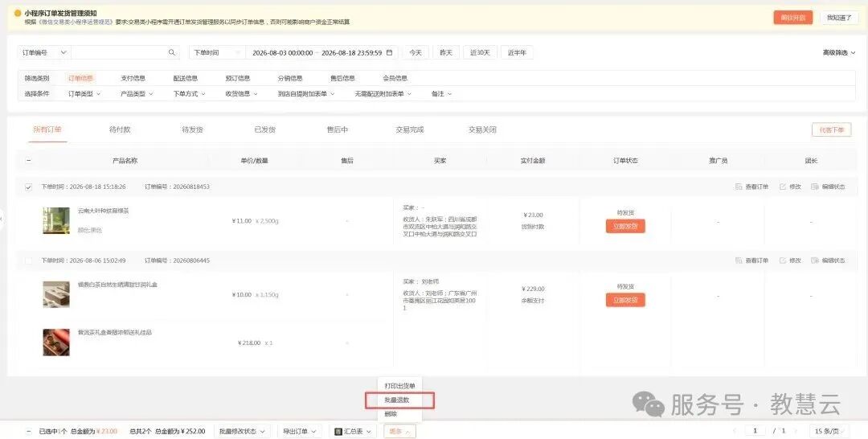Image resolution: width=868 pixels, height=439 pixels.
Task: Switch to the 待发货 tab
Action: (192, 129)
